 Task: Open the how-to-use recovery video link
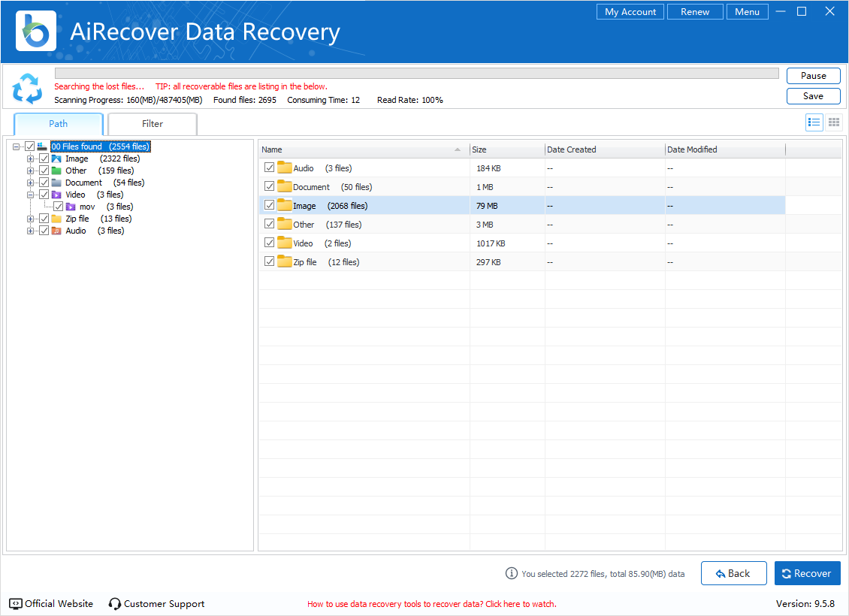coord(431,604)
